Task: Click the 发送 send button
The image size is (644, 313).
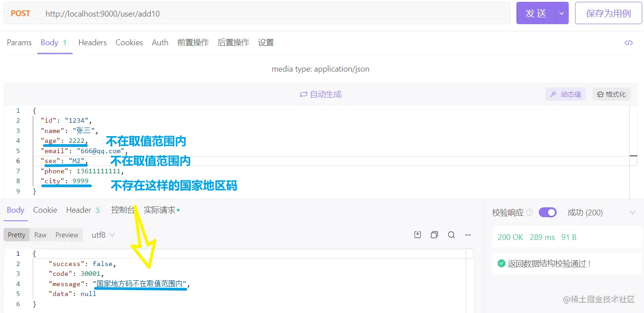Action: coord(536,13)
